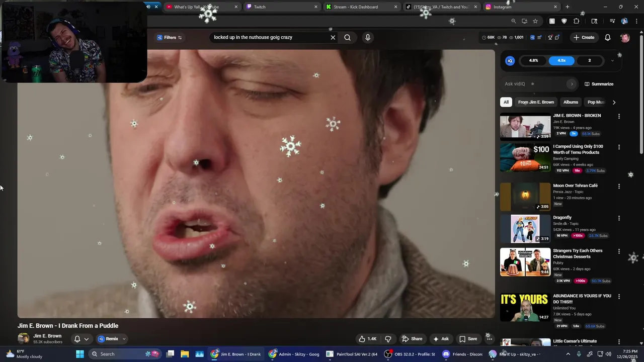Click the Remix button
Image resolution: width=644 pixels, height=362 pixels.
[108, 339]
